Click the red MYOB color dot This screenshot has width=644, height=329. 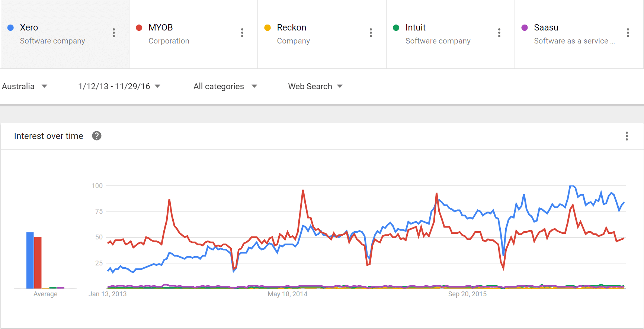(139, 28)
